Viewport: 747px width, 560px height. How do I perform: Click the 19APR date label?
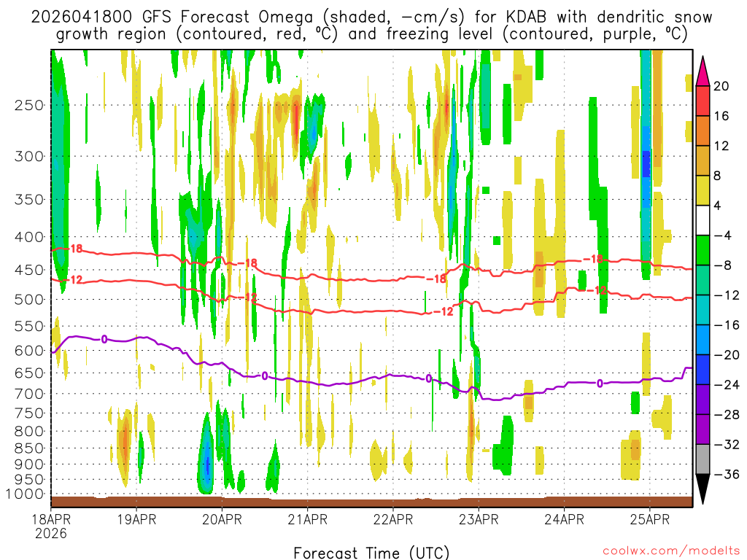click(136, 519)
